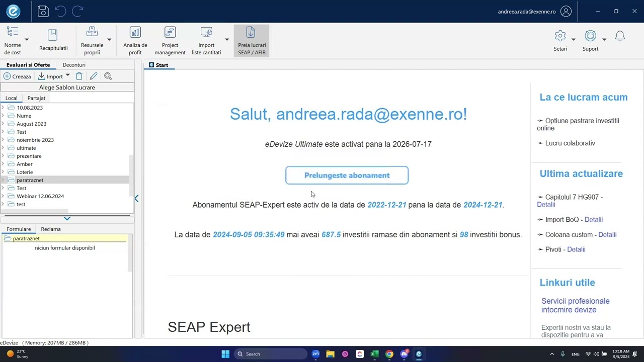Select the ultimate folder
The height and width of the screenshot is (362, 644).
26,148
